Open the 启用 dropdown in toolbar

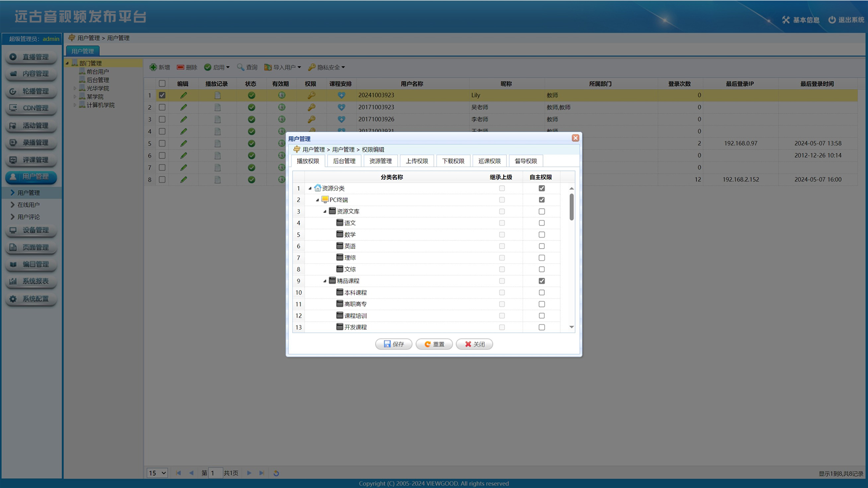click(217, 67)
